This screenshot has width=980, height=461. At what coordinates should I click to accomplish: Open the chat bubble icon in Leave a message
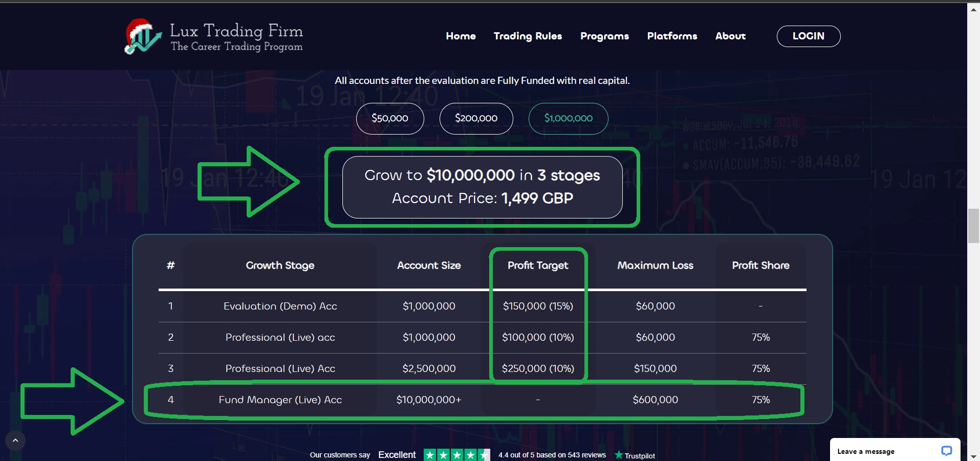point(946,451)
